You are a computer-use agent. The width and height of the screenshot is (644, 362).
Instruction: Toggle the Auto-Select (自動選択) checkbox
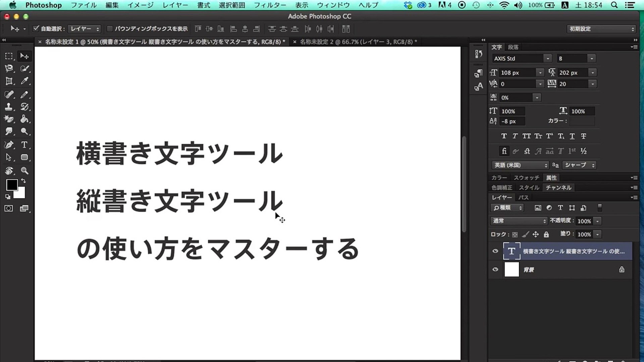(x=36, y=28)
